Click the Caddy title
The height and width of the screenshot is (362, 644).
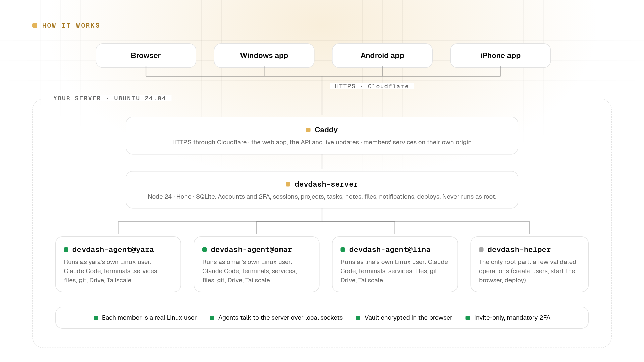326,130
